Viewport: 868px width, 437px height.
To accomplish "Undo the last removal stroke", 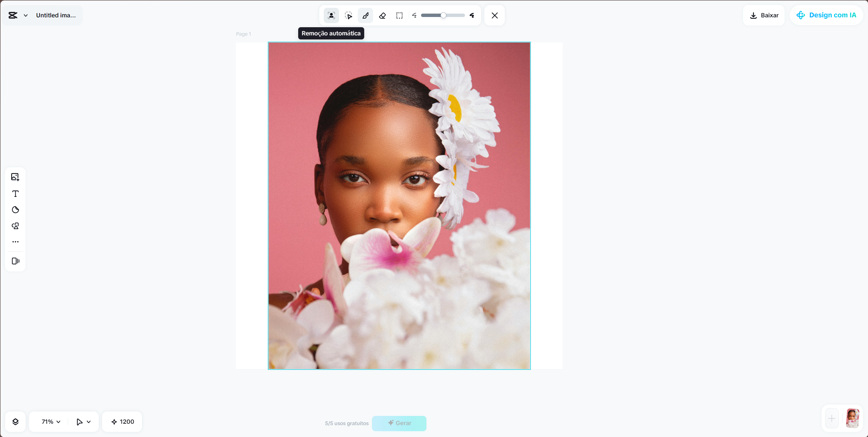I will pos(414,15).
